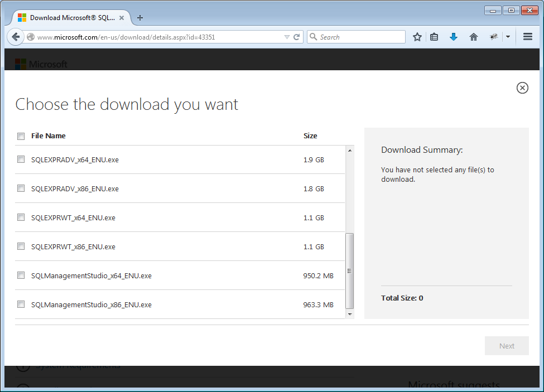Open the address bar history dropdown arrow
The height and width of the screenshot is (392, 544).
tap(287, 37)
